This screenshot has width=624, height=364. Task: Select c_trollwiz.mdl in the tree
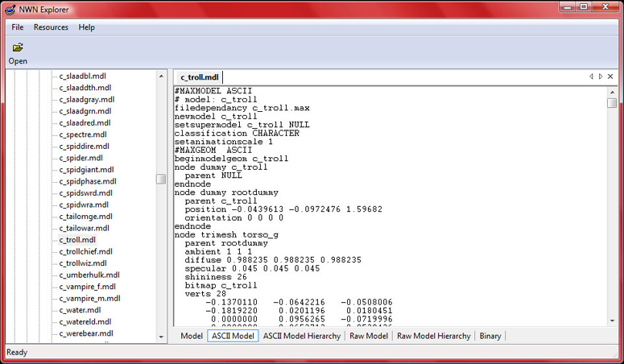tap(83, 263)
